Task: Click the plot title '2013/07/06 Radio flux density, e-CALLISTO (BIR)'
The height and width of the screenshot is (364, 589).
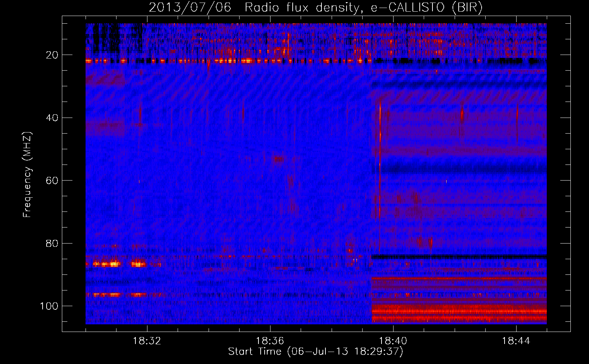Action: pos(316,8)
